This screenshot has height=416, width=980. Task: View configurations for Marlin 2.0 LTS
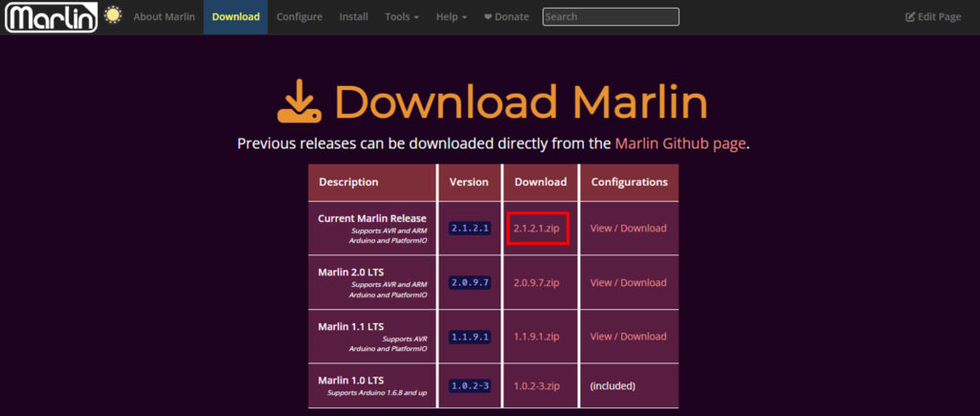[x=628, y=282]
